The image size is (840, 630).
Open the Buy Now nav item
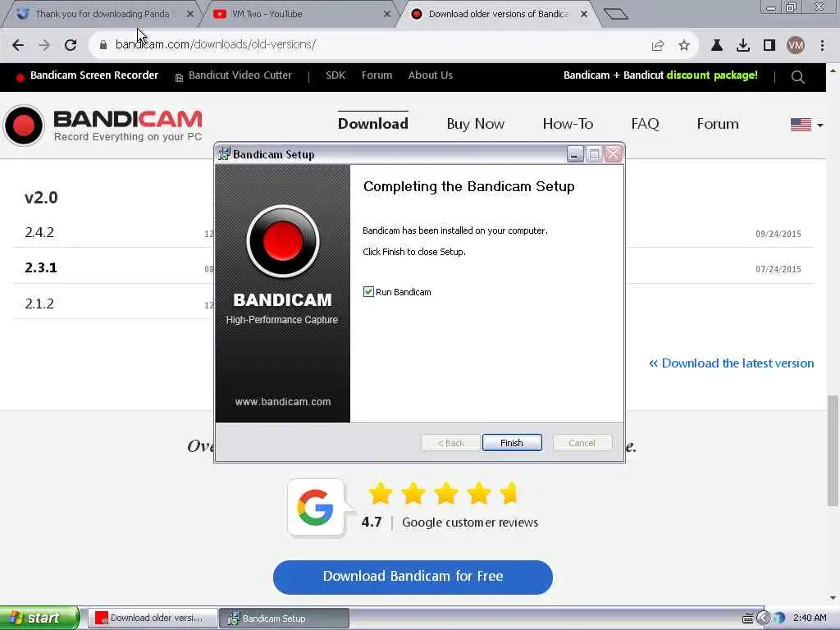[476, 124]
